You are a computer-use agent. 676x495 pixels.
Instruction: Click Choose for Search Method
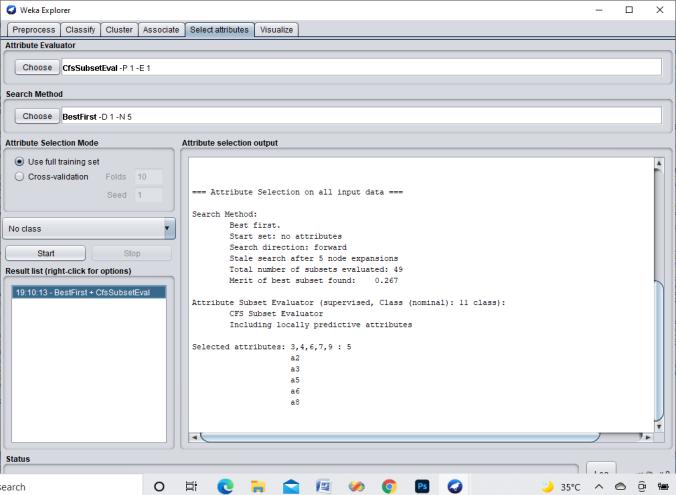[37, 116]
